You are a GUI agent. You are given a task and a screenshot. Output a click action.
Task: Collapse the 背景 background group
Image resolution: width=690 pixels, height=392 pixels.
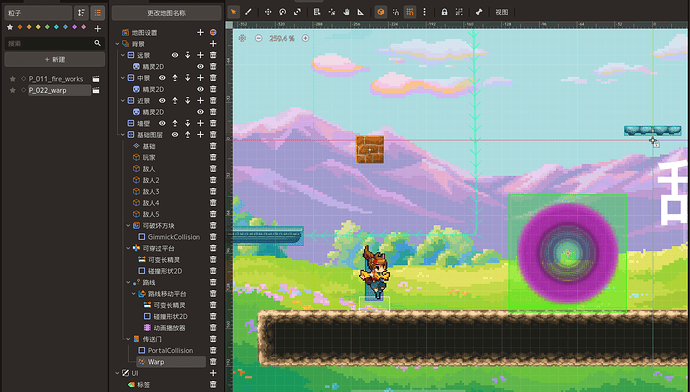point(117,44)
